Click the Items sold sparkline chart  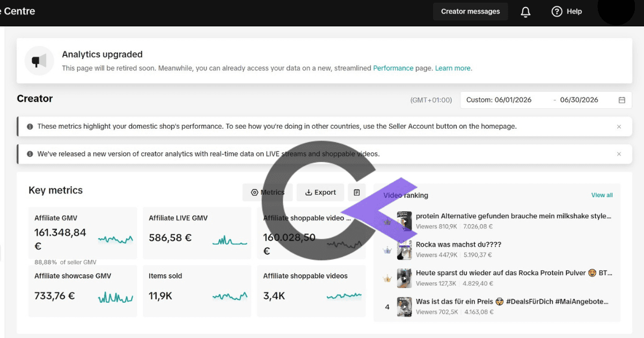pos(230,296)
